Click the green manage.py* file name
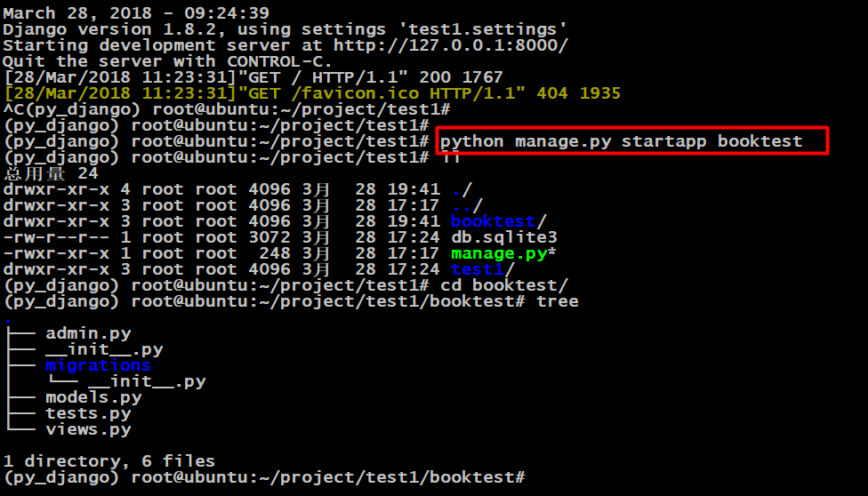Image resolution: width=868 pixels, height=496 pixels. tap(503, 253)
